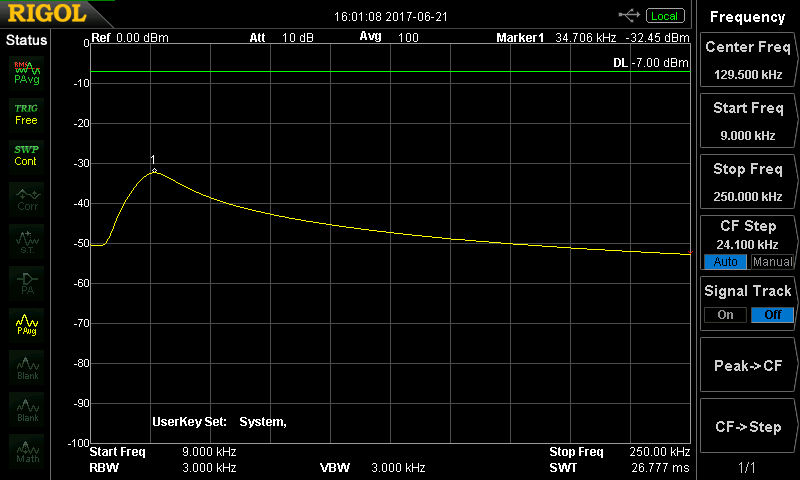Click the Avg 100 readout

tap(389, 37)
